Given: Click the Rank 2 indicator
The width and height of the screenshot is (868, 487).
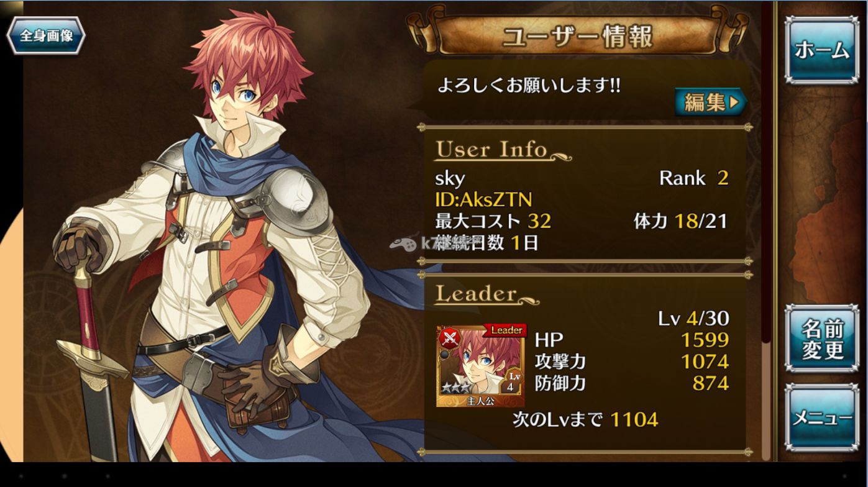Looking at the screenshot, I should (x=693, y=178).
